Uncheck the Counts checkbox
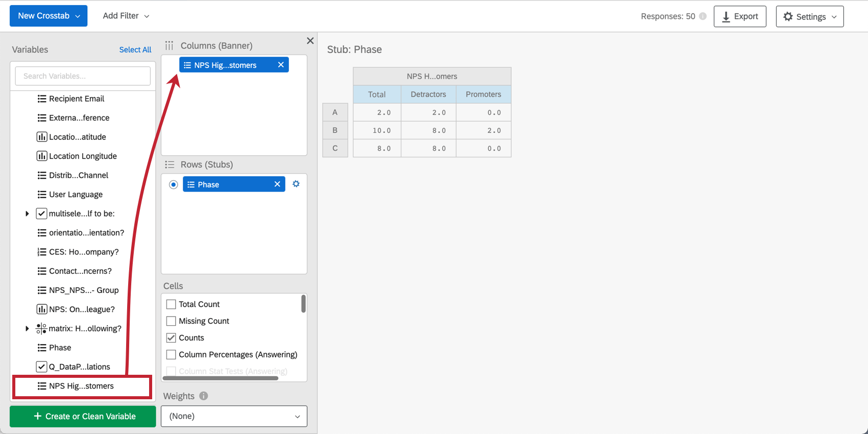The height and width of the screenshot is (434, 868). (x=171, y=338)
